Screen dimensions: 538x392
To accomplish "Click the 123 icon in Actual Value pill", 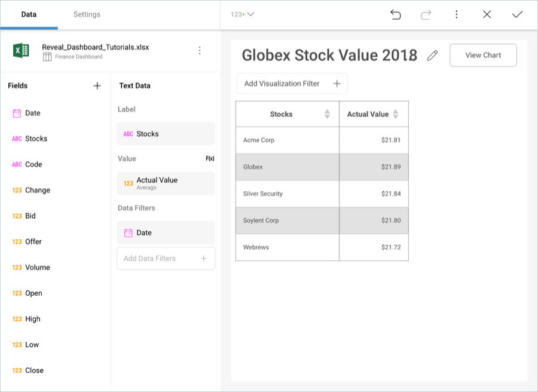I will (x=129, y=183).
